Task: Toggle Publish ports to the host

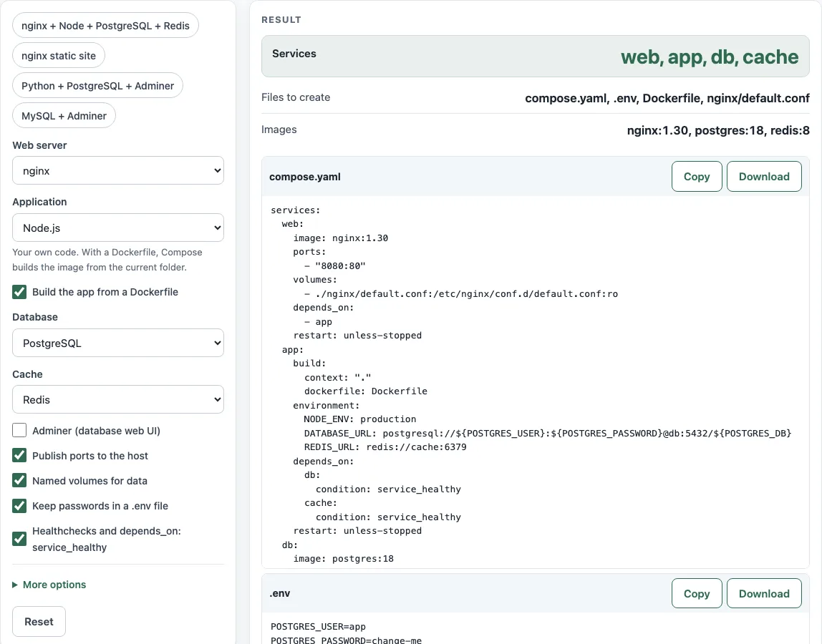Action: 19,455
